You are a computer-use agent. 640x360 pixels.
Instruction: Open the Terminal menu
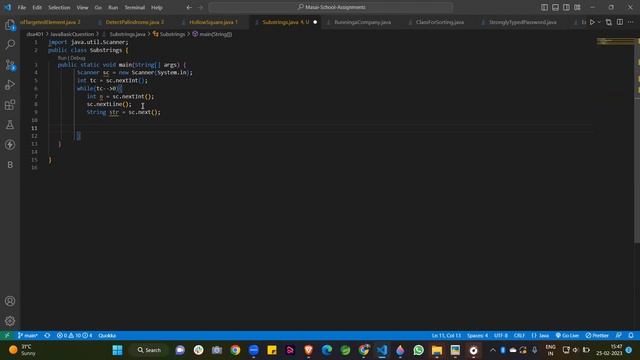135,7
